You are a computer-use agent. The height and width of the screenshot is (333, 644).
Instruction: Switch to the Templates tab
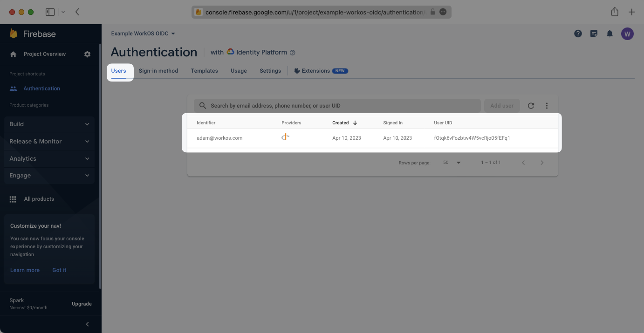click(x=204, y=71)
